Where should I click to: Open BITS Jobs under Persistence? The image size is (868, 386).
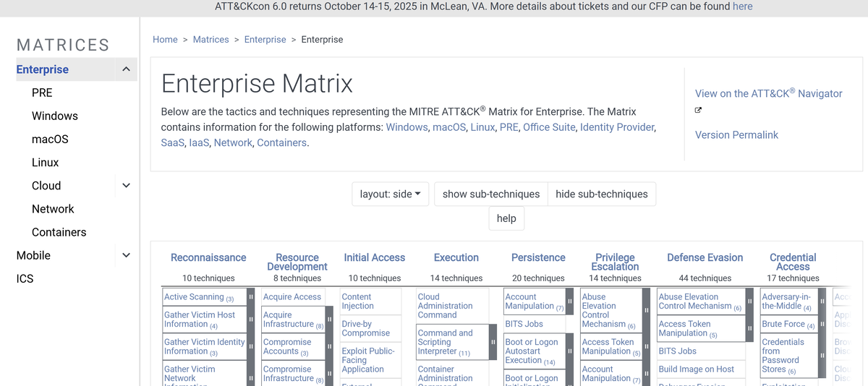click(x=524, y=325)
